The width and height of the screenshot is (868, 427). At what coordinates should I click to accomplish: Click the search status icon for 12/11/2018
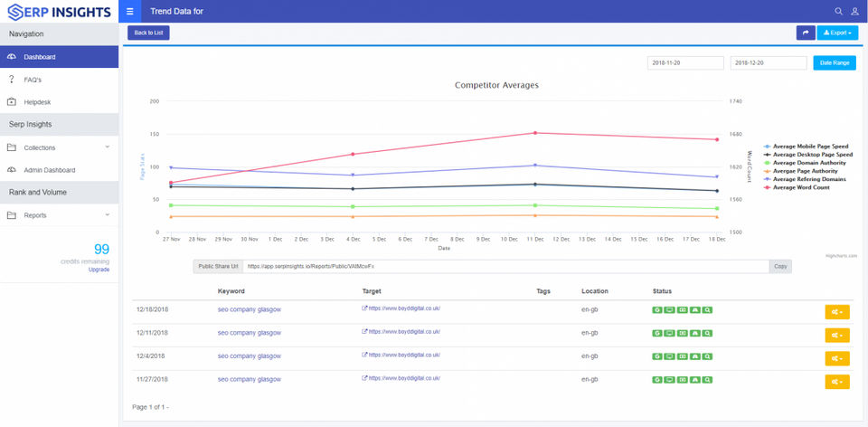707,333
